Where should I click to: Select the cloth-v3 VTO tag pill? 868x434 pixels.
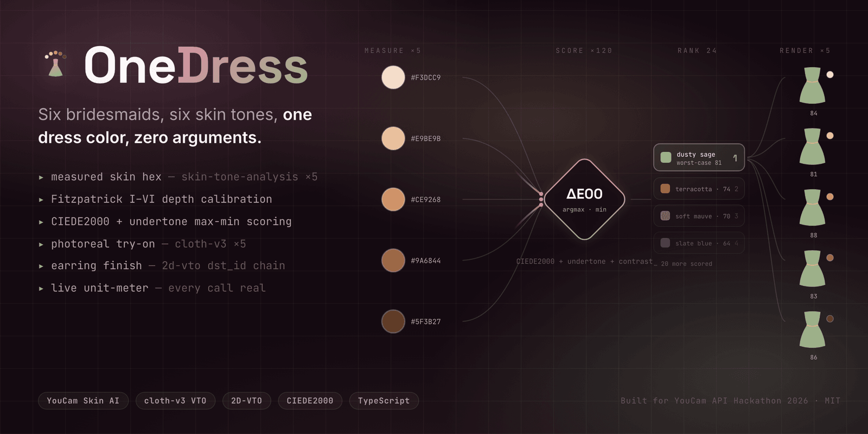pos(175,401)
